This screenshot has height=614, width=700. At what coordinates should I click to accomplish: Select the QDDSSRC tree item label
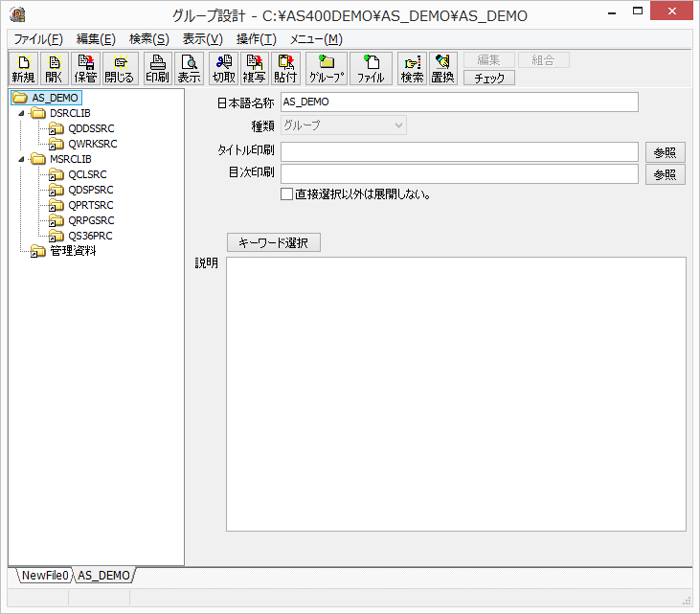pyautogui.click(x=92, y=128)
